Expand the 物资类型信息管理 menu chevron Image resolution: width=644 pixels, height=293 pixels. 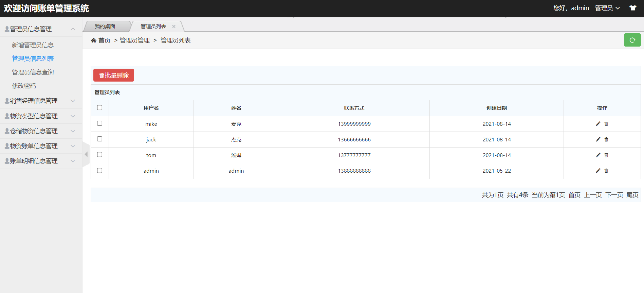click(x=73, y=116)
